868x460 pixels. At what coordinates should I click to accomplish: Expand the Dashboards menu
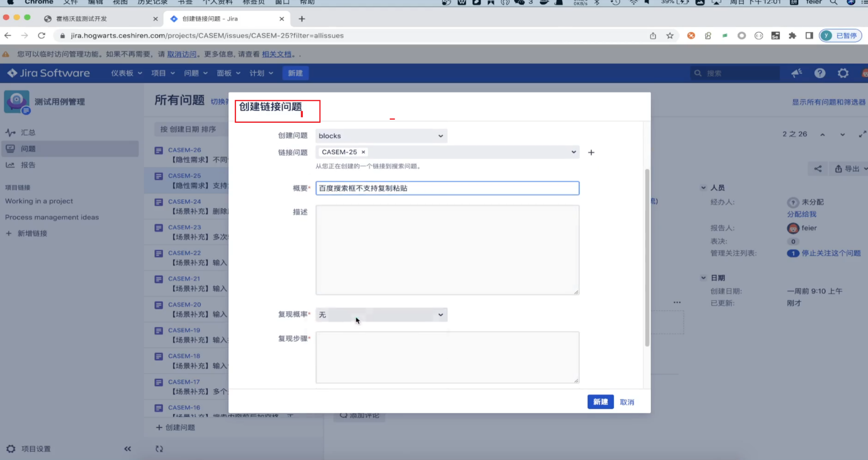click(126, 73)
